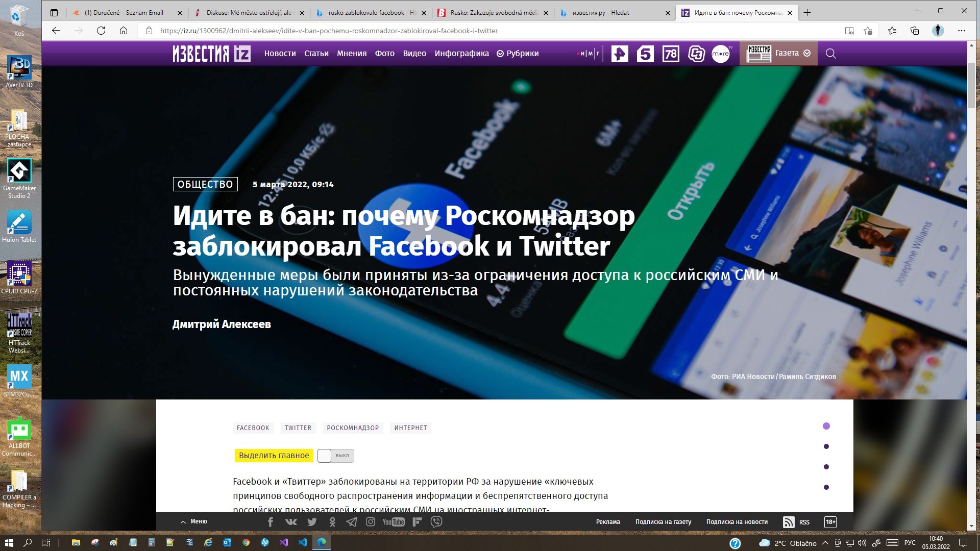Open Edge settings and more menu

click(x=962, y=31)
